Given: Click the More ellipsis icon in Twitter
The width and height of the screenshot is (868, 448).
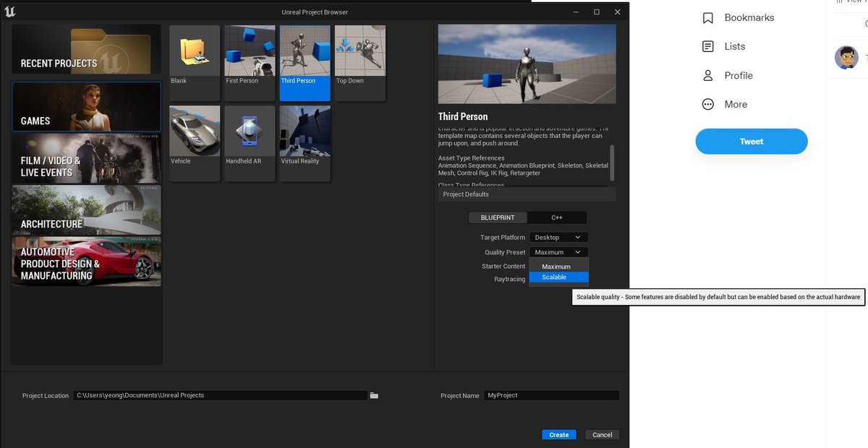Looking at the screenshot, I should 708,104.
